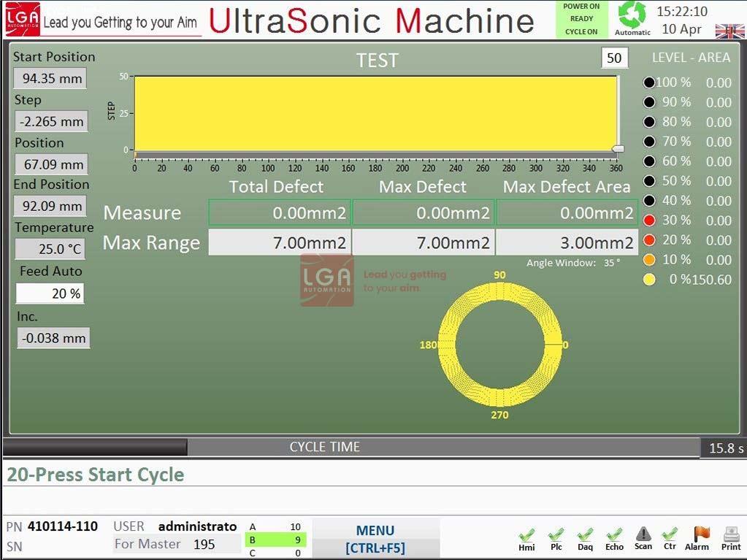747x560 pixels.
Task: Edit the Feed Auto 20 % field
Action: point(50,294)
